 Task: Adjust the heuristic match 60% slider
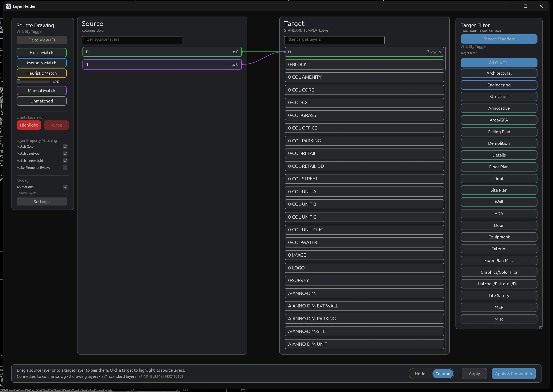pos(33,82)
